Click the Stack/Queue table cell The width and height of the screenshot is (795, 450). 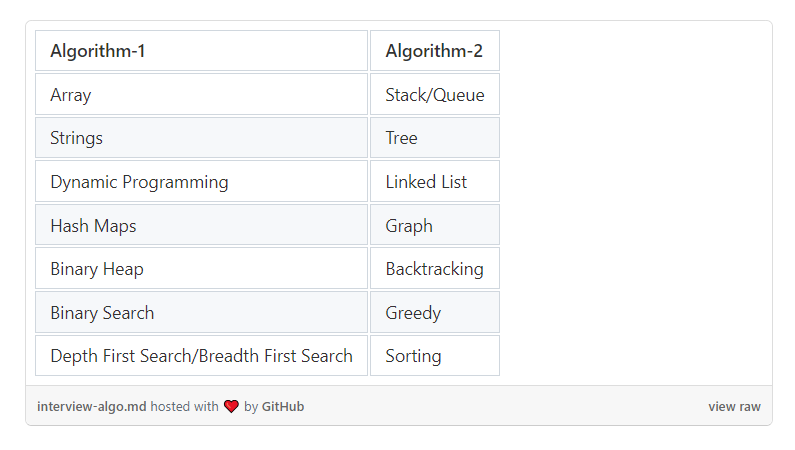tap(435, 94)
